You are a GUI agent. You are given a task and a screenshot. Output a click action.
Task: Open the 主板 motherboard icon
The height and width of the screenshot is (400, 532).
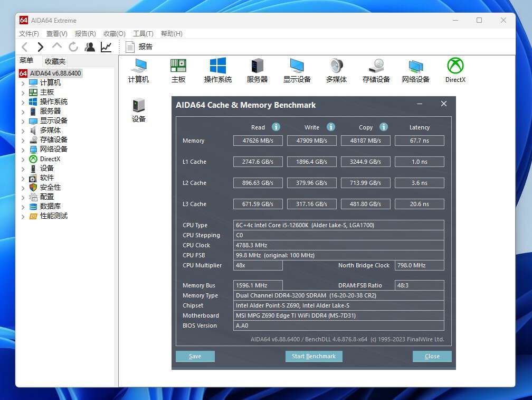point(178,66)
